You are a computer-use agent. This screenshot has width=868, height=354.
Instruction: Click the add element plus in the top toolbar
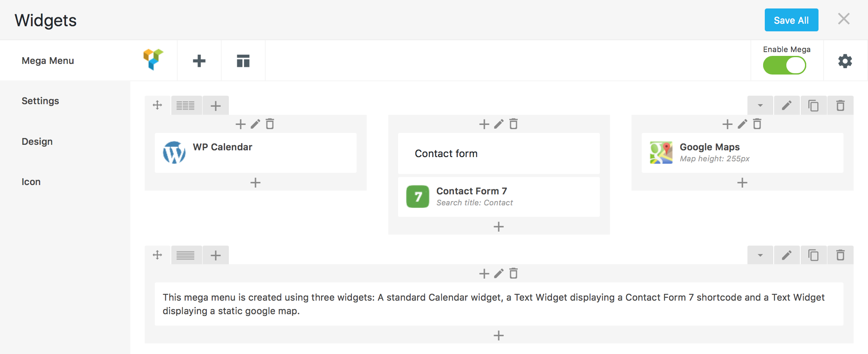(199, 61)
